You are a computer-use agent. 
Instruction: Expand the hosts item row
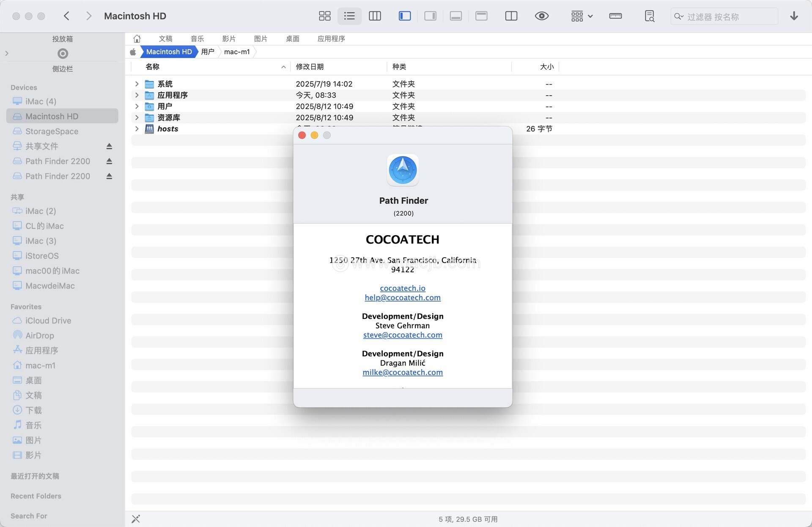tap(137, 129)
